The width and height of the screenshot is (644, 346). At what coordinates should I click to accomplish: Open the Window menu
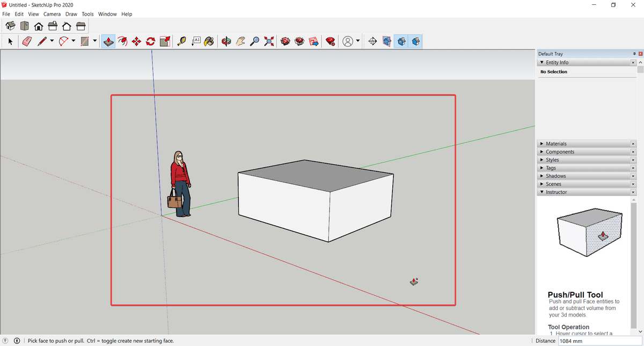(107, 14)
